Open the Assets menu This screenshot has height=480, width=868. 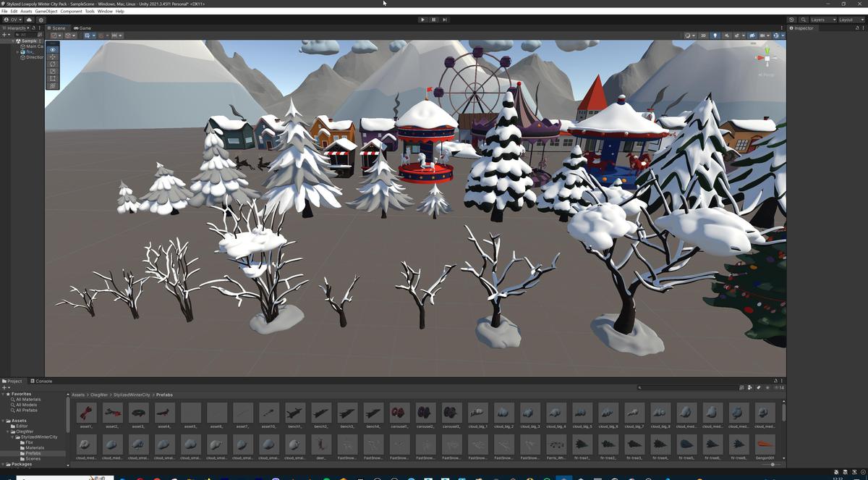(26, 11)
